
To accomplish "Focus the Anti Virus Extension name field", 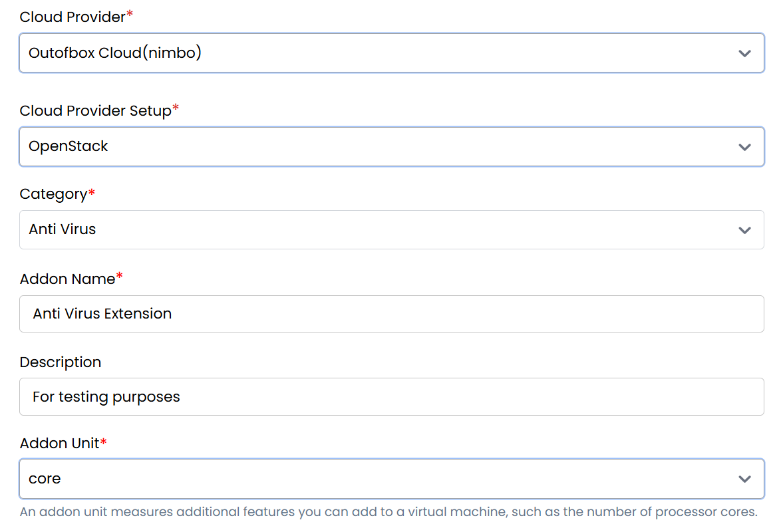I will click(391, 314).
